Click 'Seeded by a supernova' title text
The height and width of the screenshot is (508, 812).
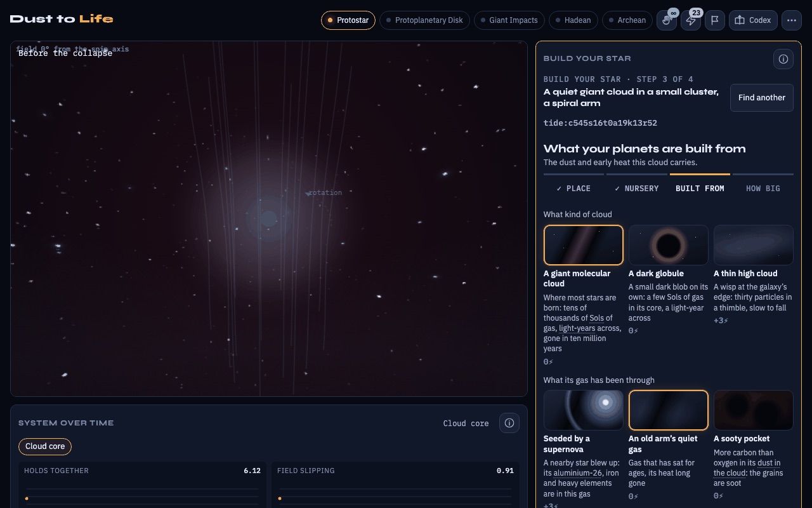pos(566,444)
